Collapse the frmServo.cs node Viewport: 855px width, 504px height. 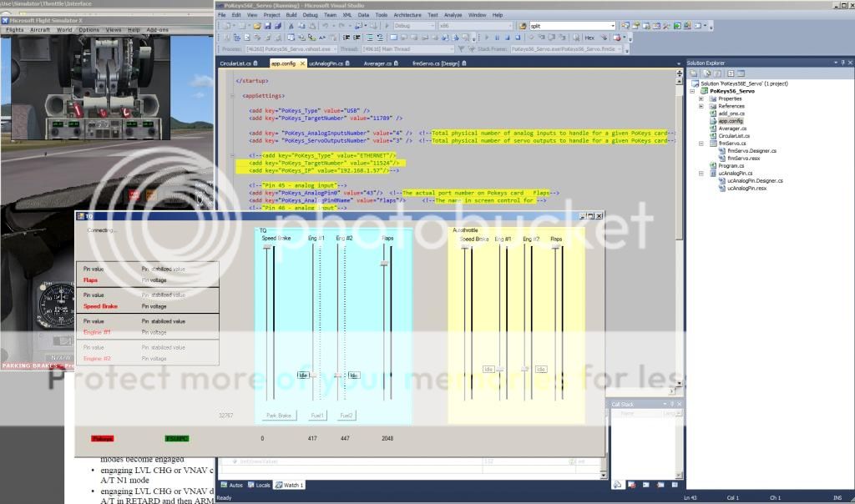click(701, 144)
